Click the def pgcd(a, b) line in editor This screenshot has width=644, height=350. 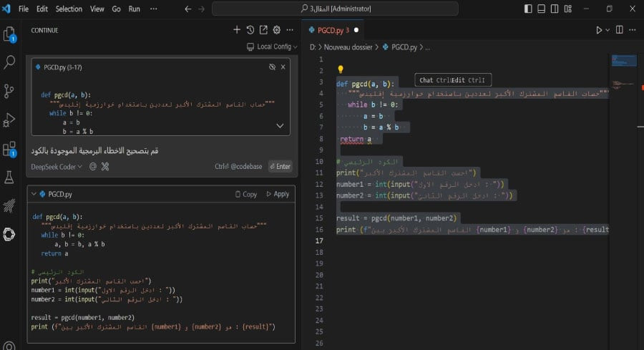point(365,84)
